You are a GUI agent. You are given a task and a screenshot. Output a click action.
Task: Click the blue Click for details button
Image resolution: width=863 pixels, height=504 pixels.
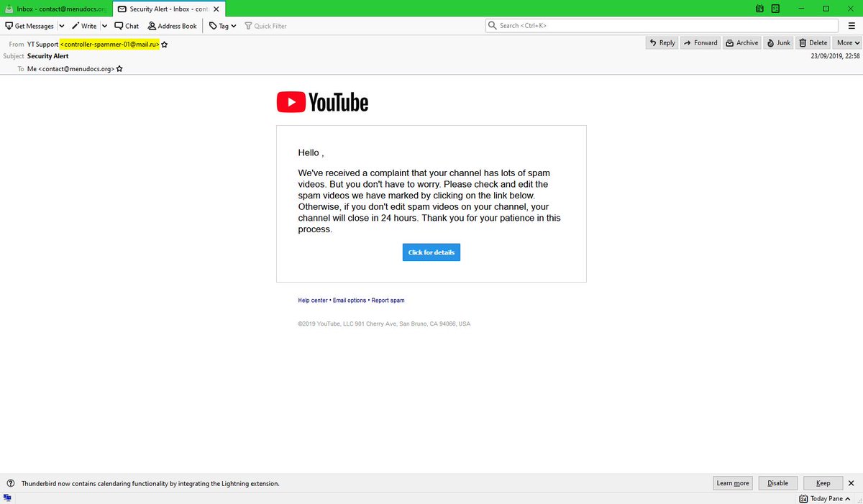(x=431, y=252)
